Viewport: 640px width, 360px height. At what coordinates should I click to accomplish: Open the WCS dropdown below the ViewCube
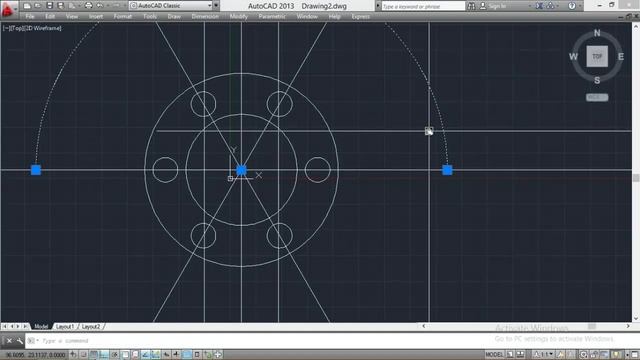coord(597,98)
